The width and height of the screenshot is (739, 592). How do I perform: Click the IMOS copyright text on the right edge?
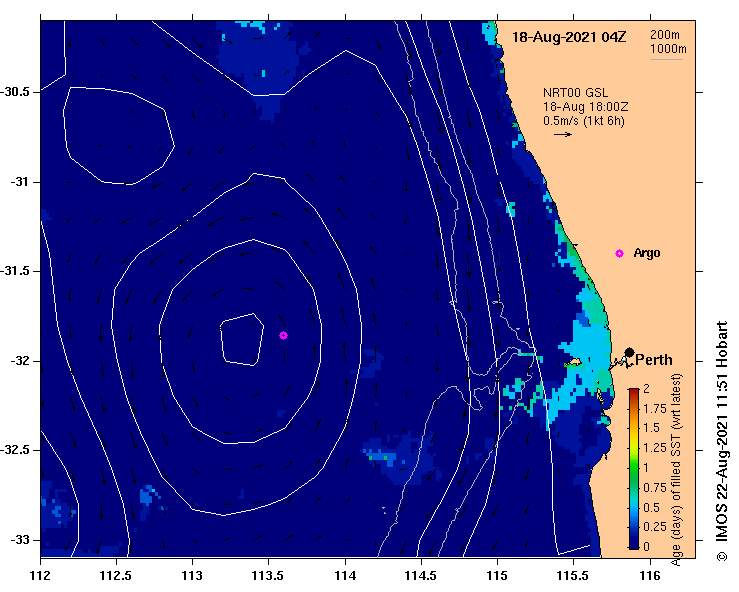click(722, 441)
